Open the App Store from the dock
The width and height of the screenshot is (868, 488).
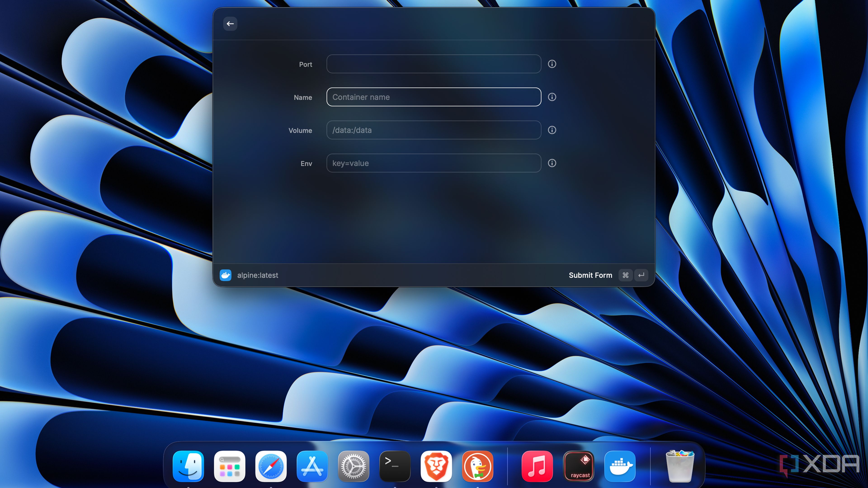click(x=312, y=467)
